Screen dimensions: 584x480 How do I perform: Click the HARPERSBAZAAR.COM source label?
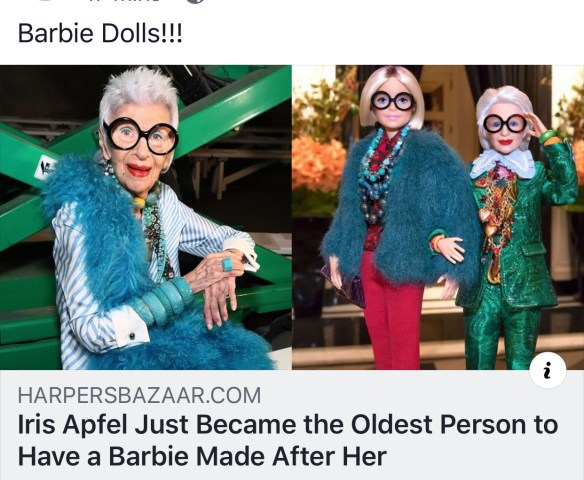(139, 395)
